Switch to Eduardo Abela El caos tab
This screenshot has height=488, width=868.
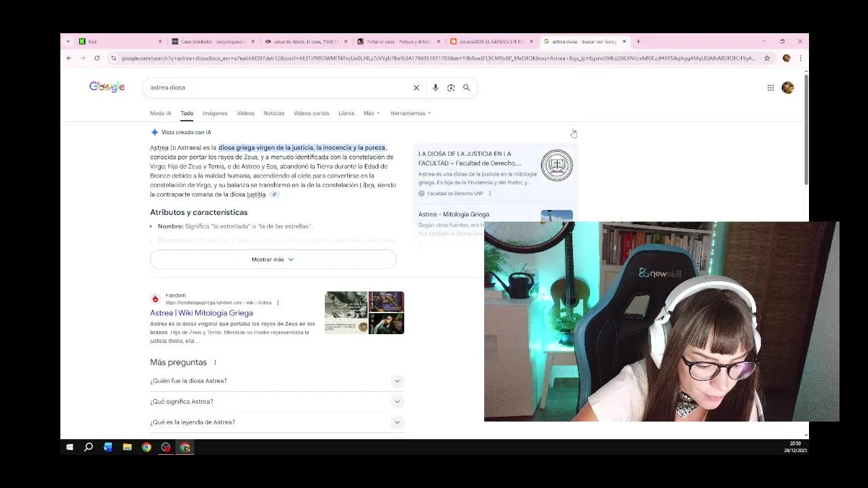(305, 41)
